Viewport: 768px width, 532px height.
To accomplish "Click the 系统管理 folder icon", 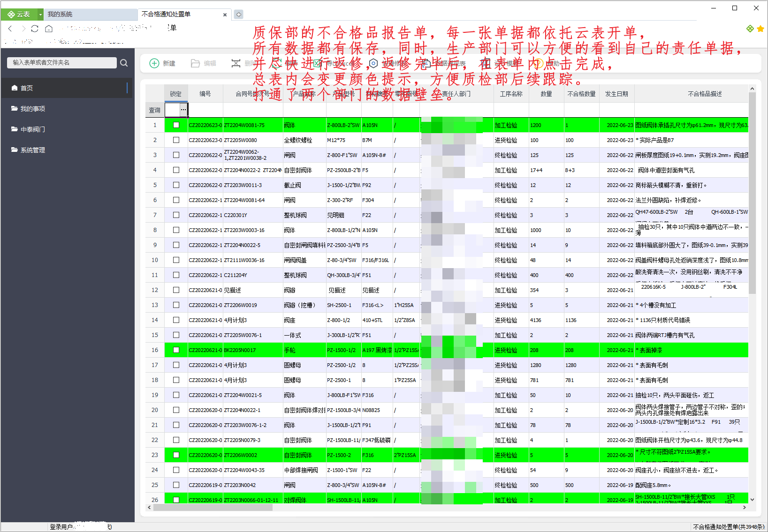I will pos(15,150).
